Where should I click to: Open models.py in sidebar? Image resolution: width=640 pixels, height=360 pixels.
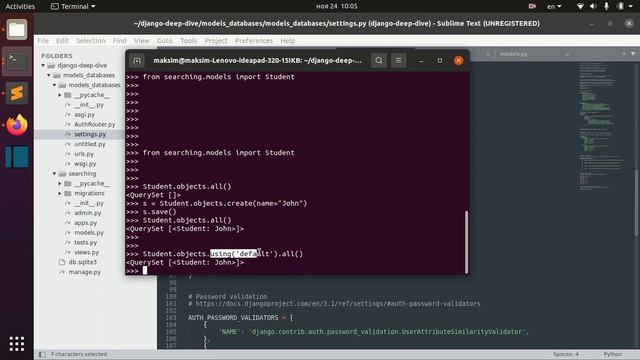(89, 232)
